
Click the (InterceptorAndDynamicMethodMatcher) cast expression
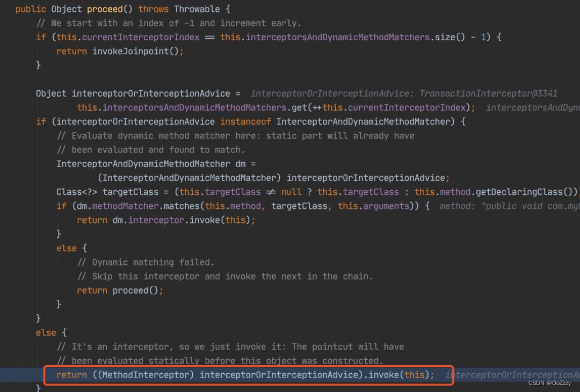pos(189,178)
